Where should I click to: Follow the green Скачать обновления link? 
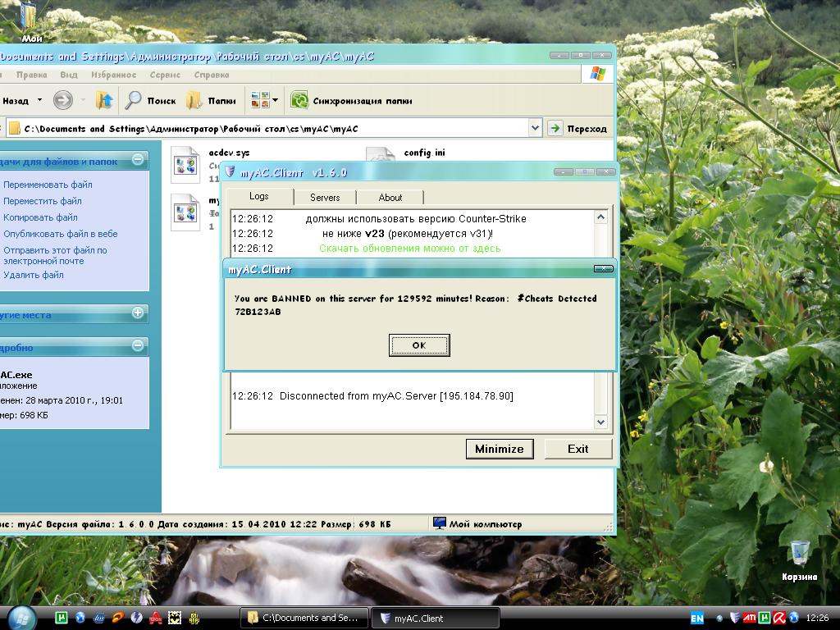click(x=410, y=249)
